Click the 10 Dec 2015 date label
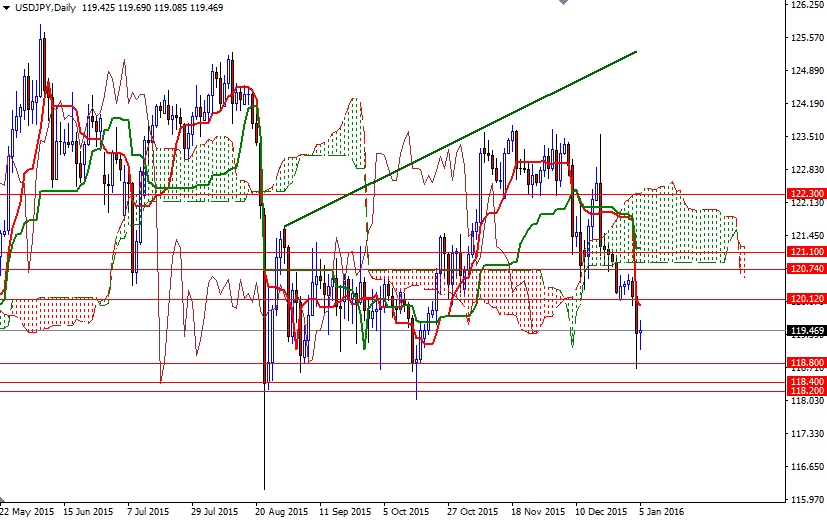Screen dimensions: 827x520 (601, 512)
